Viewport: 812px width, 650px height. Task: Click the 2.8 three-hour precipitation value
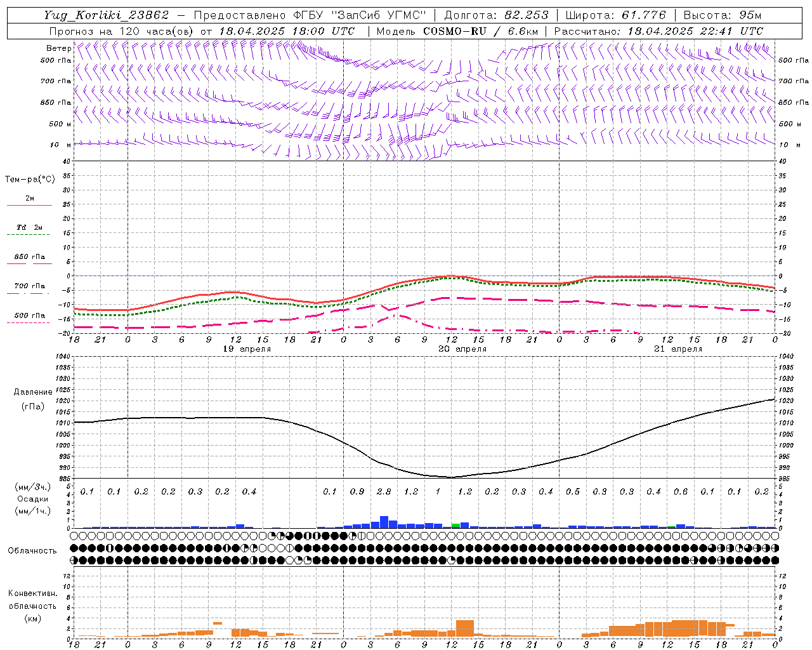click(384, 492)
